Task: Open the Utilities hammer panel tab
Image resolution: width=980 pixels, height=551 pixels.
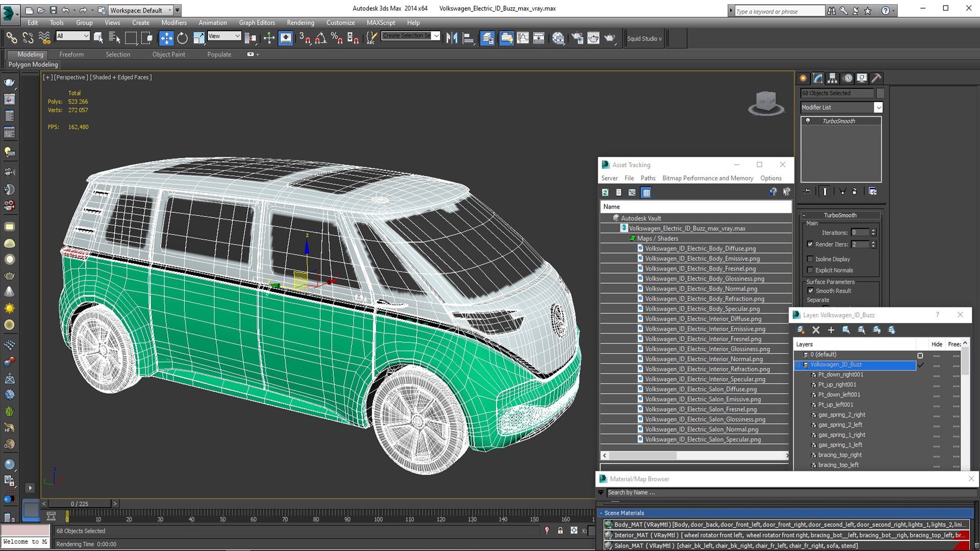Action: [876, 78]
